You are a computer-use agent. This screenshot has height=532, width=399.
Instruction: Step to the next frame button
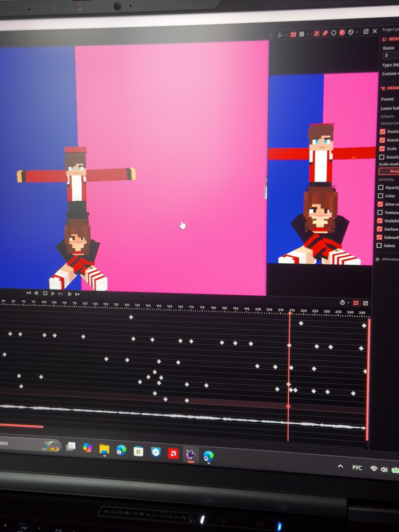click(x=70, y=294)
